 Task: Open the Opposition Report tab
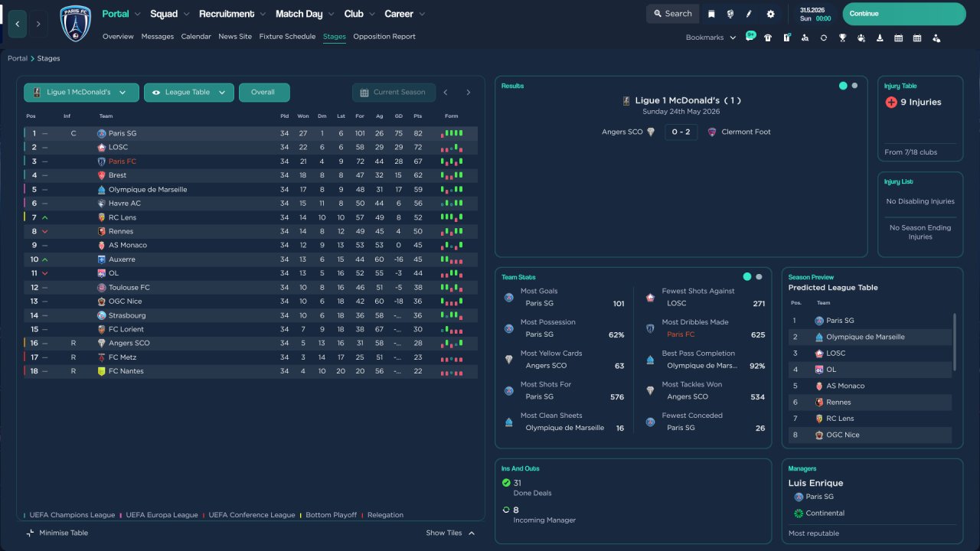[x=384, y=37]
